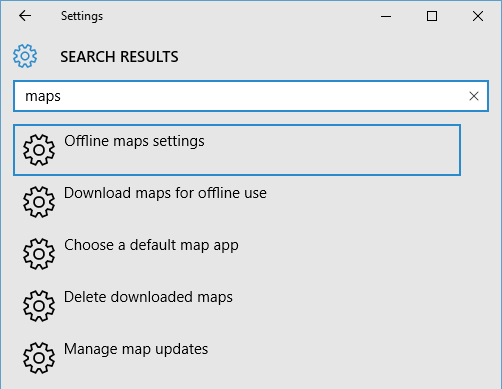Go back using the back arrow
The image size is (502, 389).
[25, 16]
